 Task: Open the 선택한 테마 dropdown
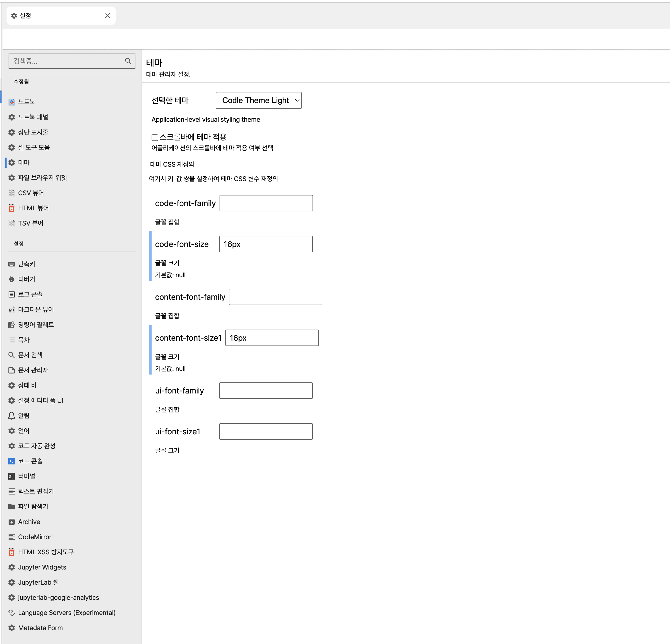click(258, 101)
